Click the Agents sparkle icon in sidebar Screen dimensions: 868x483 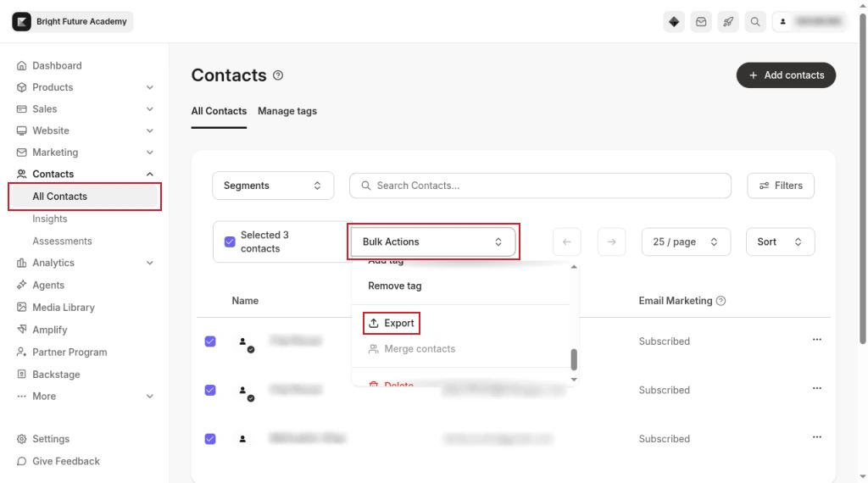[21, 285]
